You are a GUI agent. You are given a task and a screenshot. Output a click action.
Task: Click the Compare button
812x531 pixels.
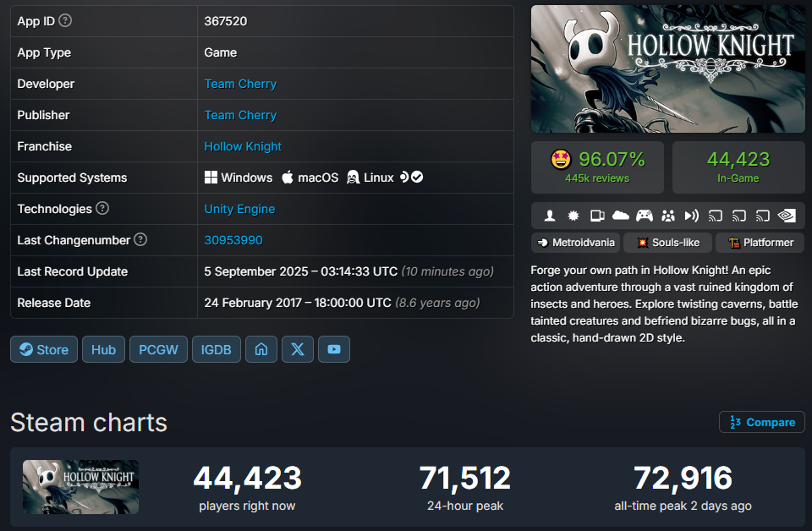pos(762,422)
